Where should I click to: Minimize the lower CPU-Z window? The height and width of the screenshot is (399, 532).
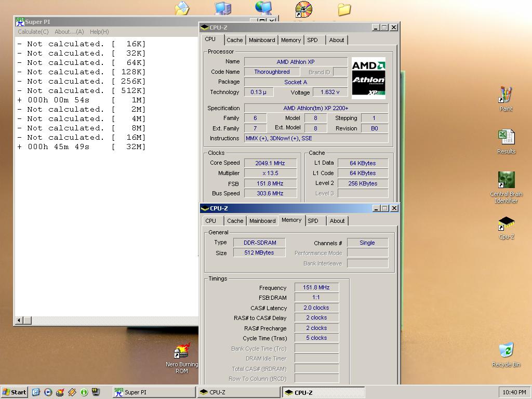[376, 208]
